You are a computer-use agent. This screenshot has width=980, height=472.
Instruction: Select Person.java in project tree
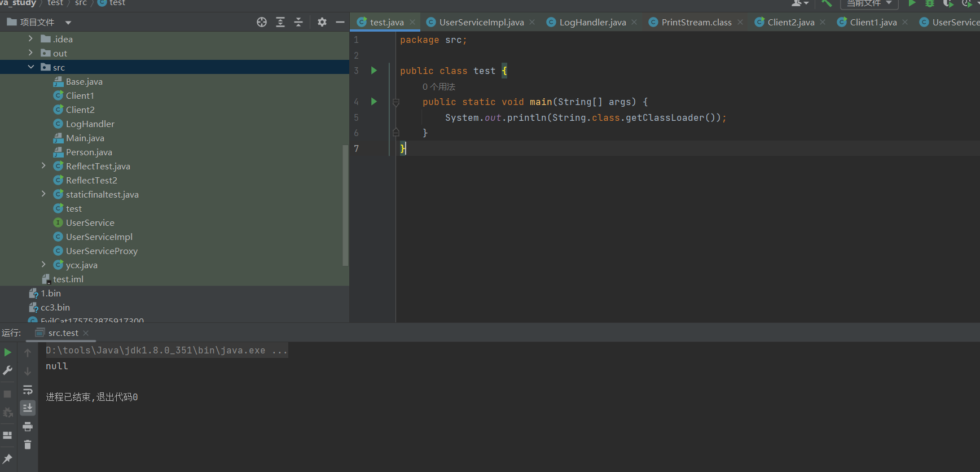83,152
